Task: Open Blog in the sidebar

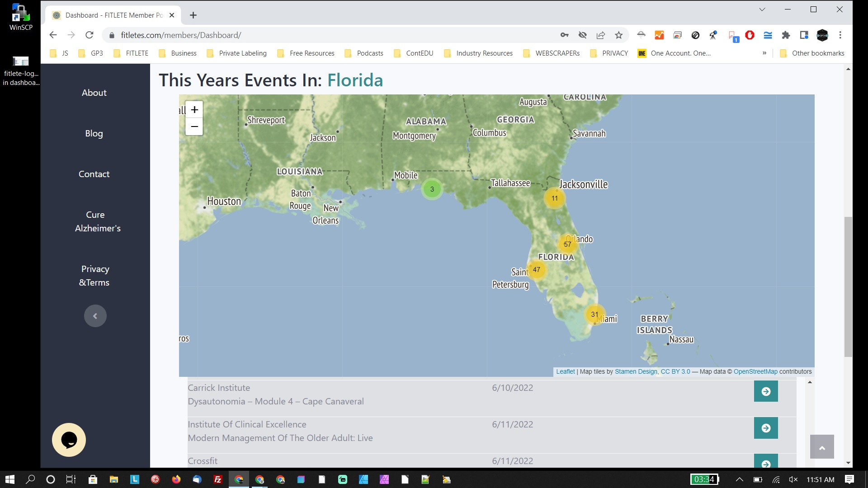Action: point(94,133)
